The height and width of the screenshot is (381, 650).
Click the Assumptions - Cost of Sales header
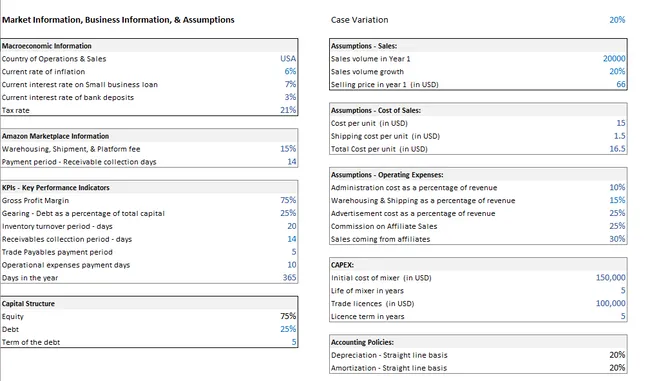pos(376,110)
